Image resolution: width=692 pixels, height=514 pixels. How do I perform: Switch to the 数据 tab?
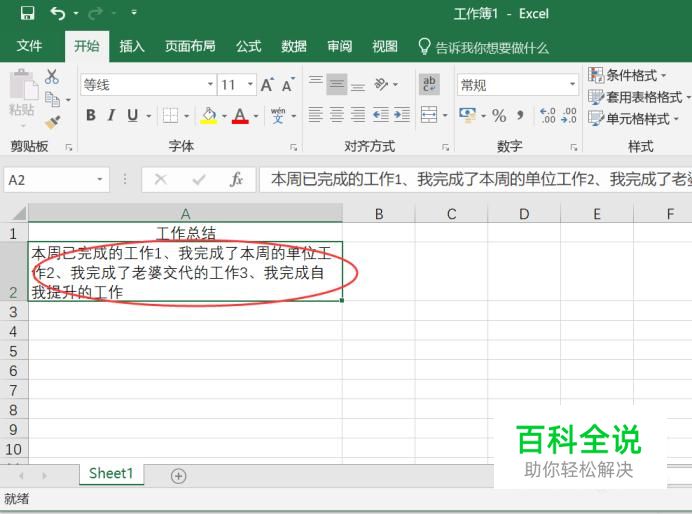294,46
